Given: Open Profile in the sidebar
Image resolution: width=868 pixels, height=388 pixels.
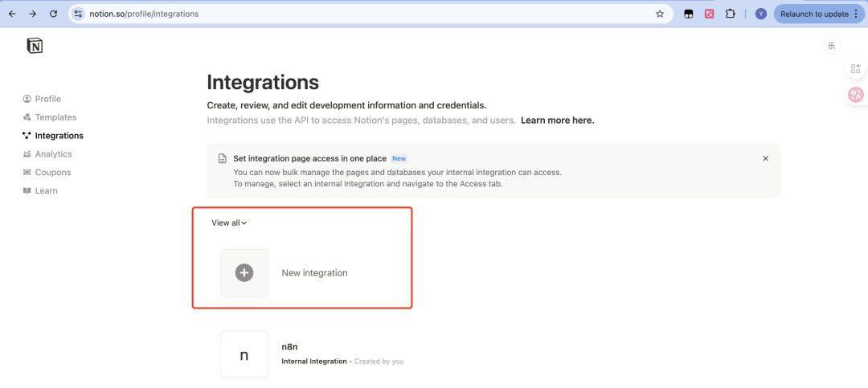Looking at the screenshot, I should (42, 99).
